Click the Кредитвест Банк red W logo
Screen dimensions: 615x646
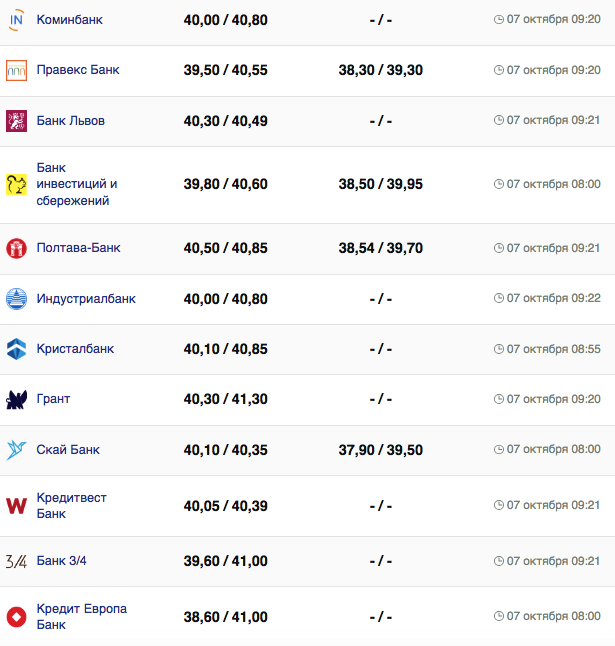point(16,506)
